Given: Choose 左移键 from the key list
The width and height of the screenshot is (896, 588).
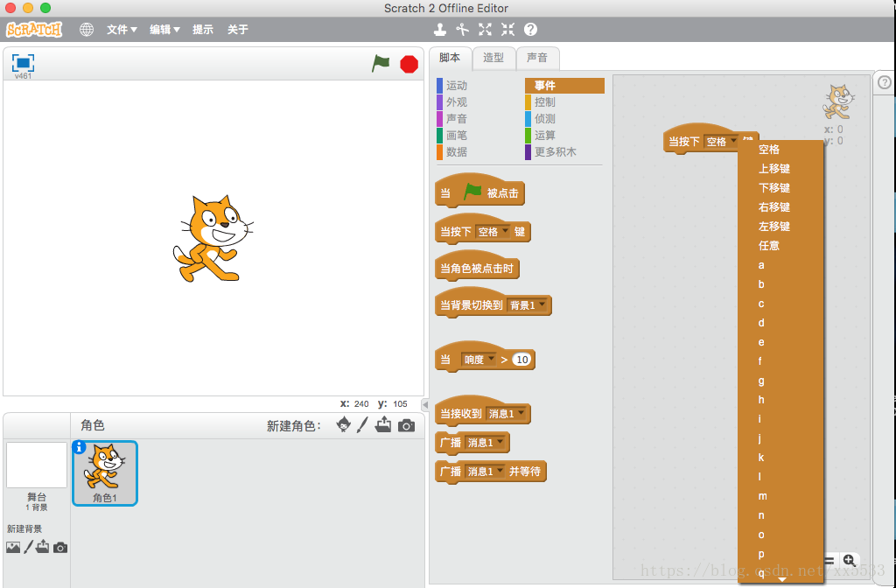Looking at the screenshot, I should [780, 227].
